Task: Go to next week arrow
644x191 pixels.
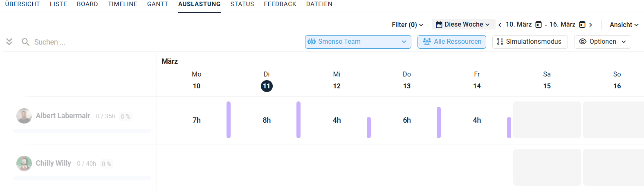Action: click(x=590, y=25)
